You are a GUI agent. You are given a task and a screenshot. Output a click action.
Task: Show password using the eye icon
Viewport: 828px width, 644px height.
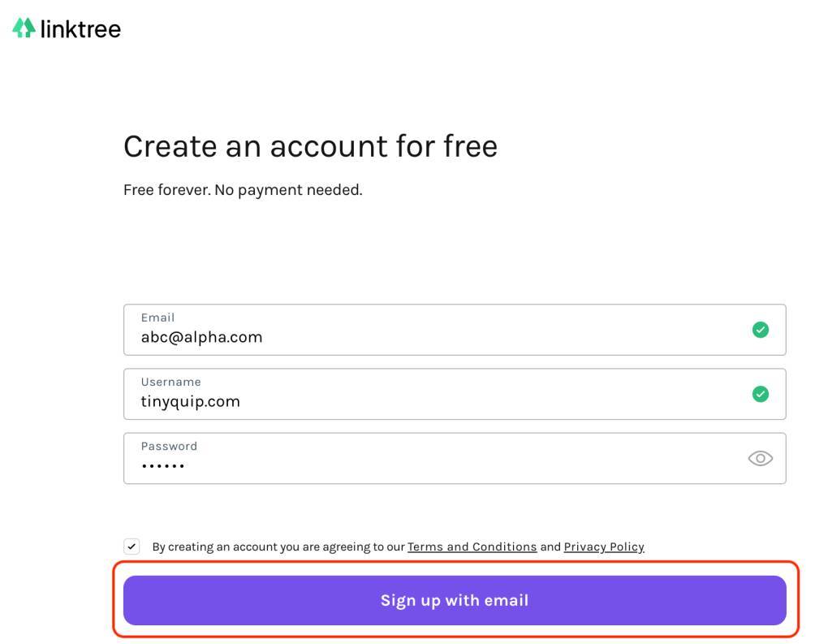[760, 458]
